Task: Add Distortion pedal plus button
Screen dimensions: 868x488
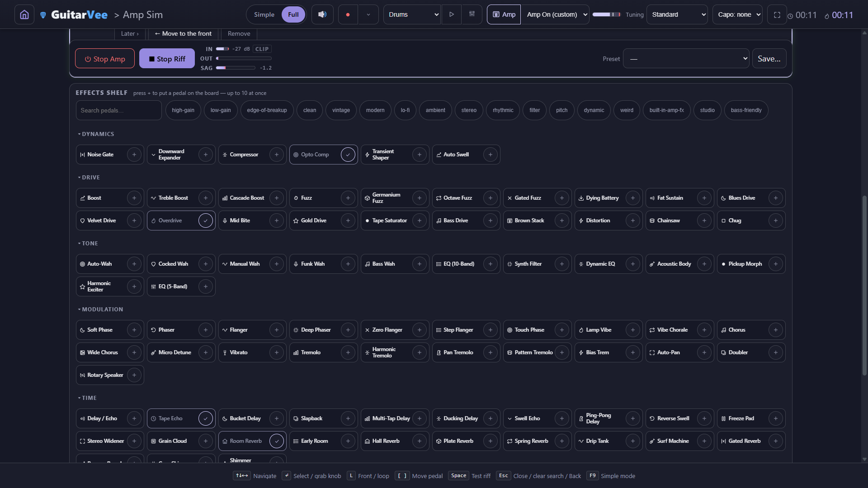Action: 633,221
